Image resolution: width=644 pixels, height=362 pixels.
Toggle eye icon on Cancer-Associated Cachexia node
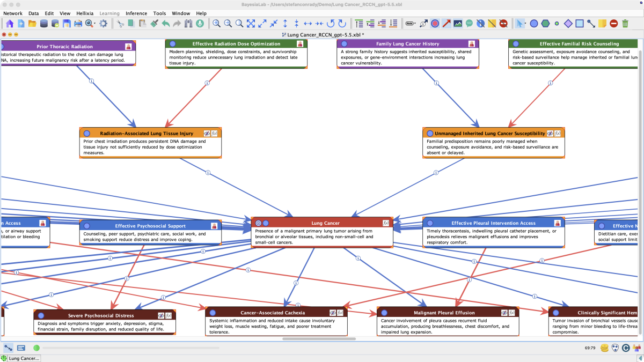click(x=333, y=312)
